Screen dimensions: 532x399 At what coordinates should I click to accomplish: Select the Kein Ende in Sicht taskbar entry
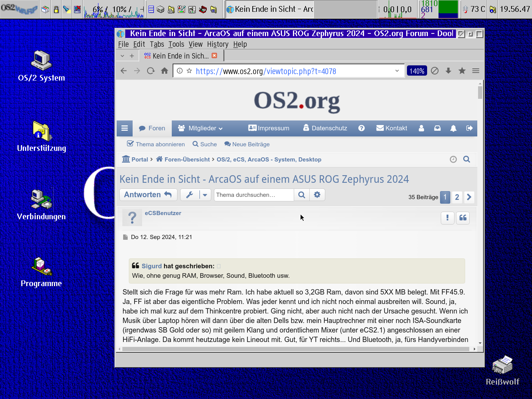(x=269, y=9)
